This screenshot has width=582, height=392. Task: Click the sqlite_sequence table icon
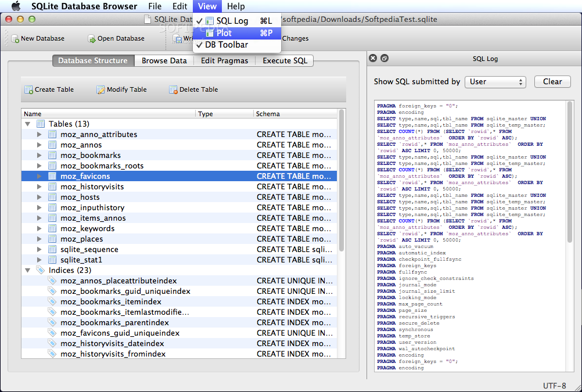click(52, 250)
